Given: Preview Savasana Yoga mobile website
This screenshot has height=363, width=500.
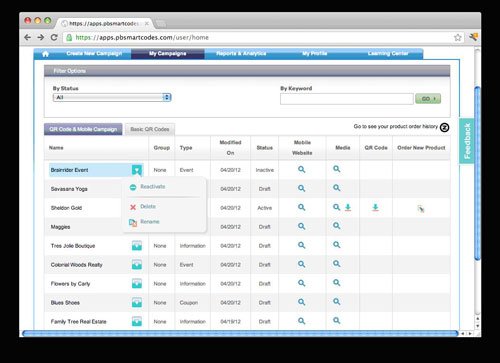Looking at the screenshot, I should coord(302,188).
